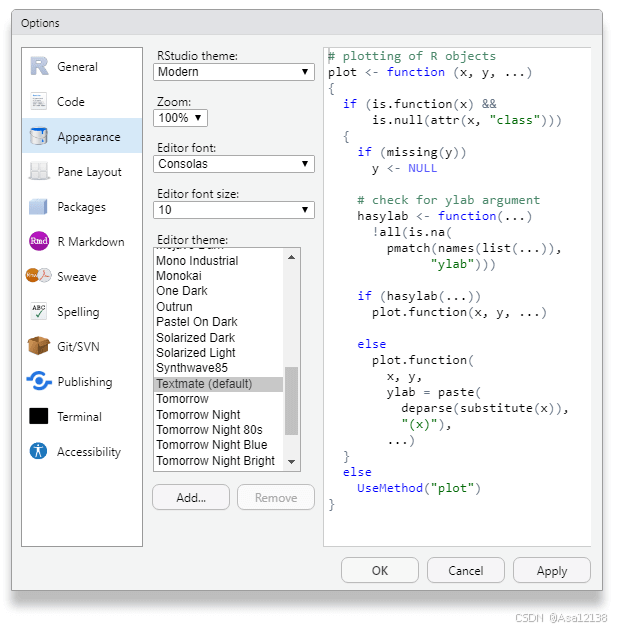Click the editor theme list scrollbar thumb
Image resolution: width=617 pixels, height=629 pixels.
(x=291, y=401)
